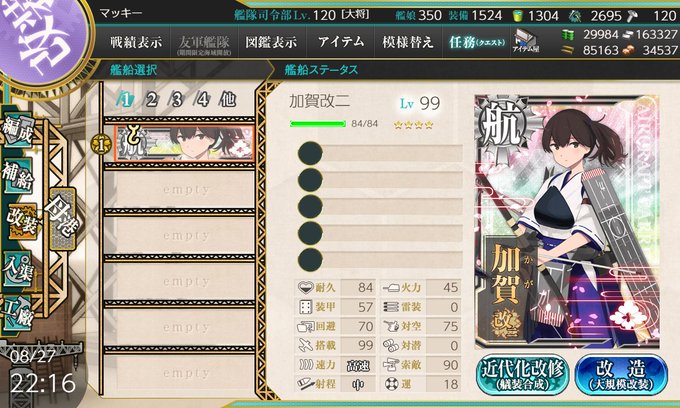Viewport: 680px width, 408px height.
Task: Click the second empty fleet slot
Action: [x=180, y=235]
